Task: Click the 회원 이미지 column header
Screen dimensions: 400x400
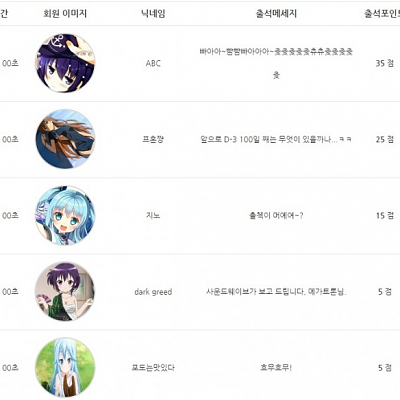Action: click(65, 14)
